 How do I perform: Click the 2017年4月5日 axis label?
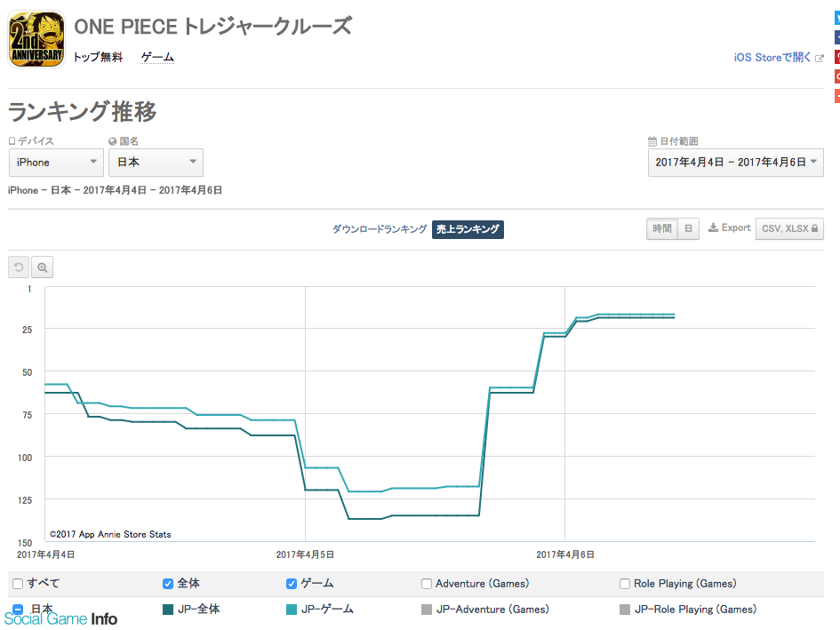pos(306,554)
